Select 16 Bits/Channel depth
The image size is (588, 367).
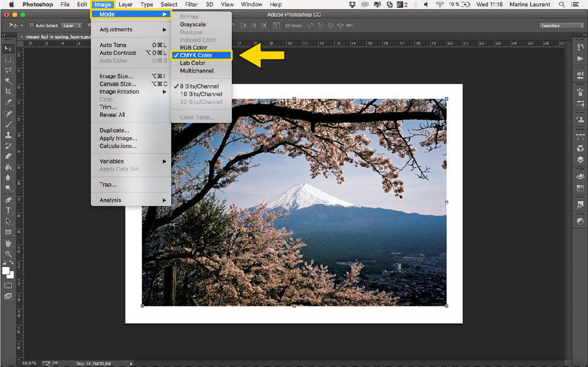[201, 94]
